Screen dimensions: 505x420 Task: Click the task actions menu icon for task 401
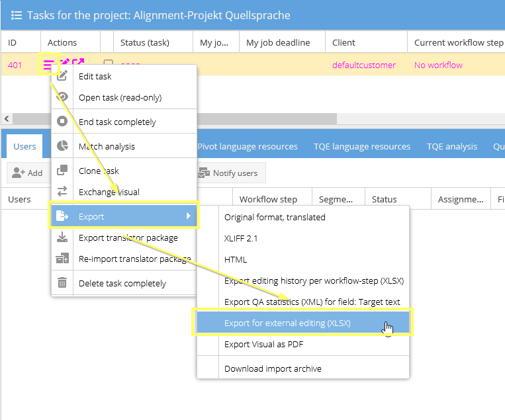(48, 65)
